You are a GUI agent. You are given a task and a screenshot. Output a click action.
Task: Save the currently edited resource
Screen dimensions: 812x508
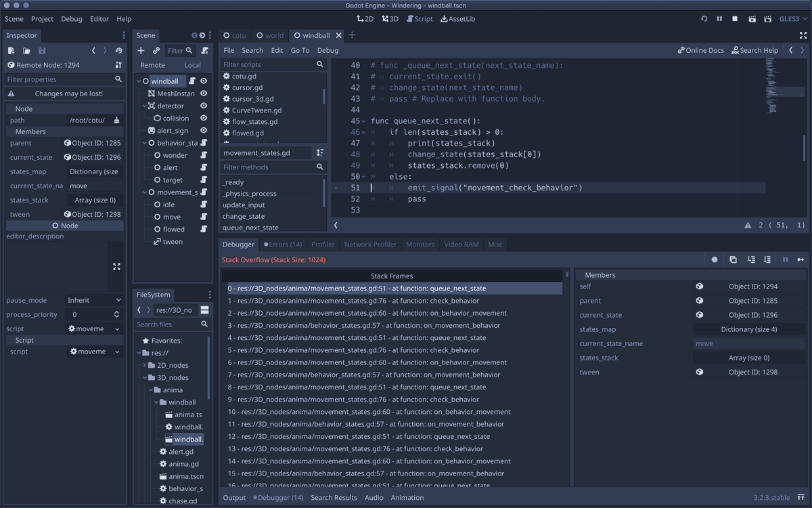pos(42,51)
